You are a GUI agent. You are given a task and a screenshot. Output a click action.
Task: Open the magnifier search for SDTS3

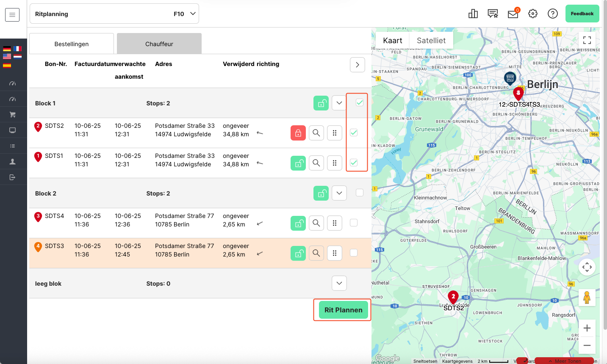[316, 253]
